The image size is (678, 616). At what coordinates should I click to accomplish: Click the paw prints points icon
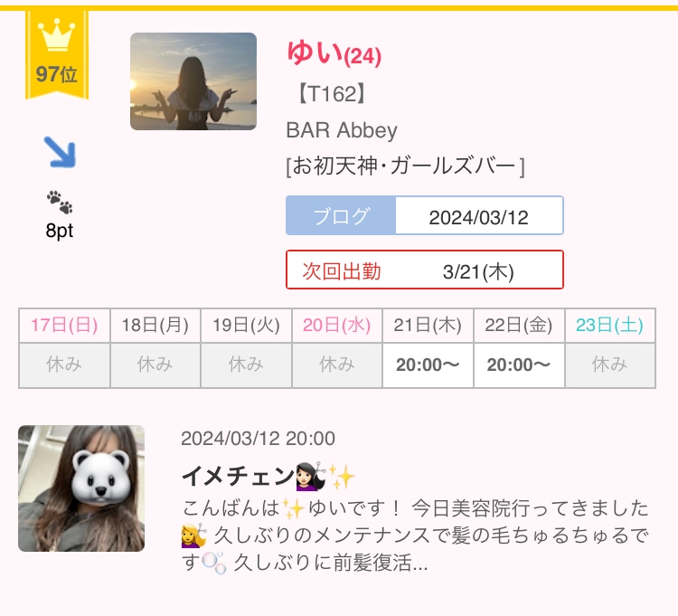point(60,202)
